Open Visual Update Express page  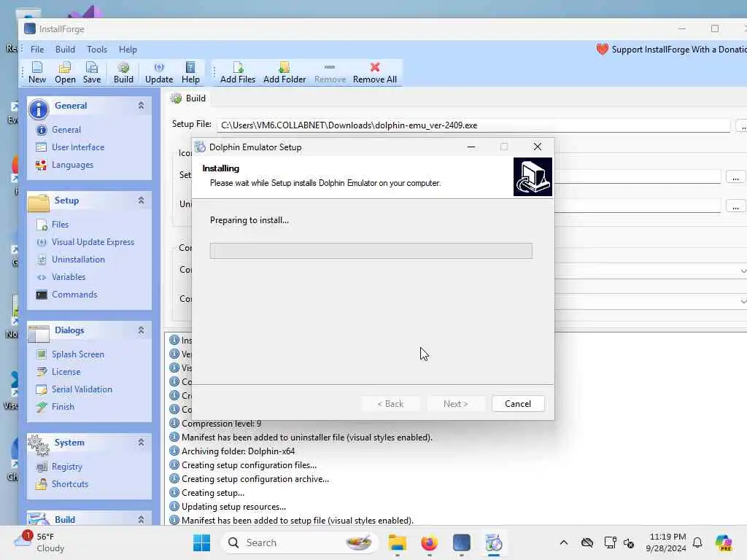tap(93, 242)
